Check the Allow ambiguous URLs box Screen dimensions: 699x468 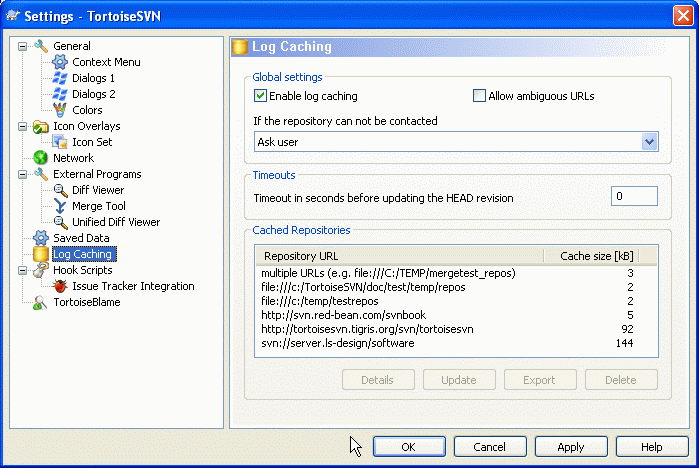coord(479,96)
